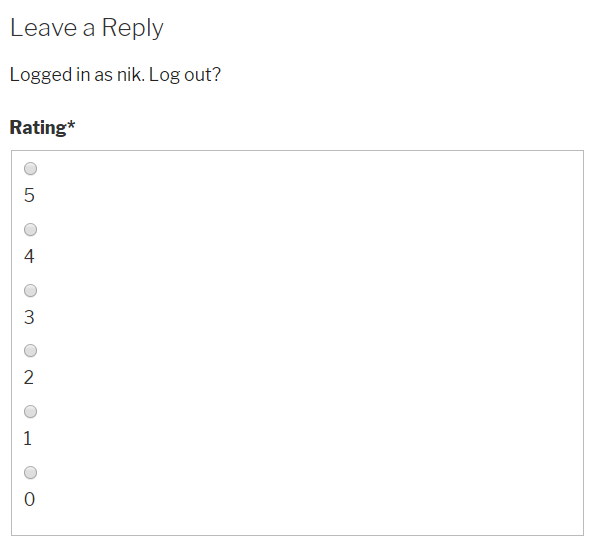Select the rating 1 radio option

click(x=30, y=411)
